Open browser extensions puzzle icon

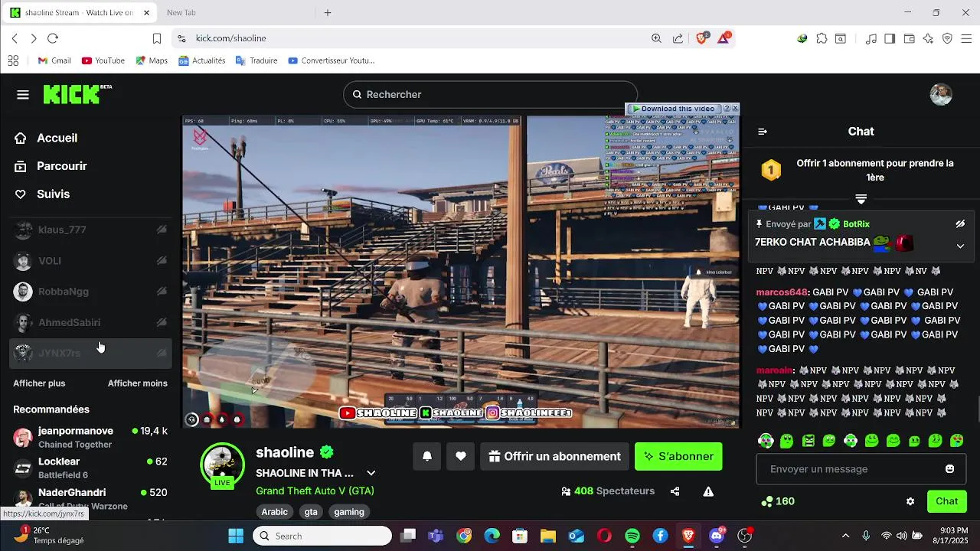point(822,38)
